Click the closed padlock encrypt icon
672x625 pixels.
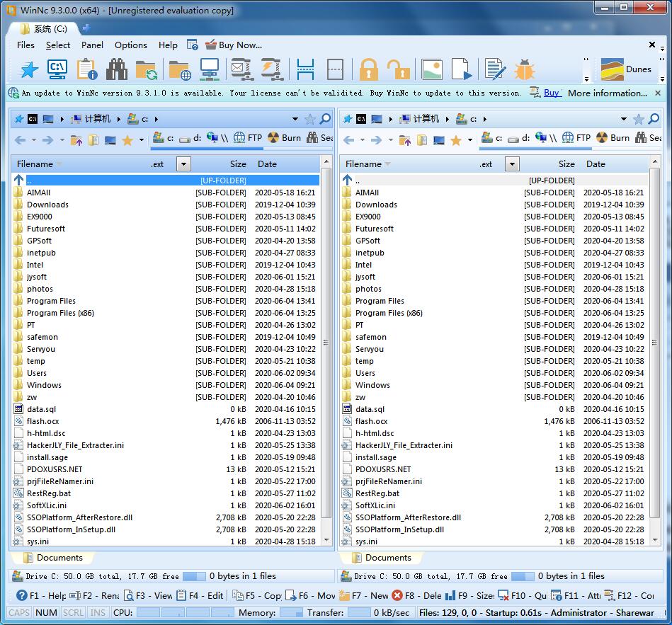[x=368, y=69]
